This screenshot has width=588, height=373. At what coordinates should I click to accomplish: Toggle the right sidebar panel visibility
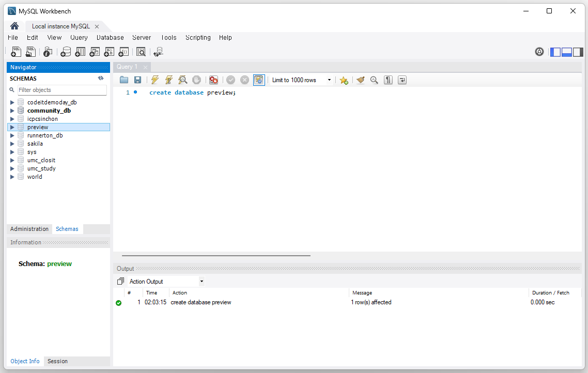[578, 52]
